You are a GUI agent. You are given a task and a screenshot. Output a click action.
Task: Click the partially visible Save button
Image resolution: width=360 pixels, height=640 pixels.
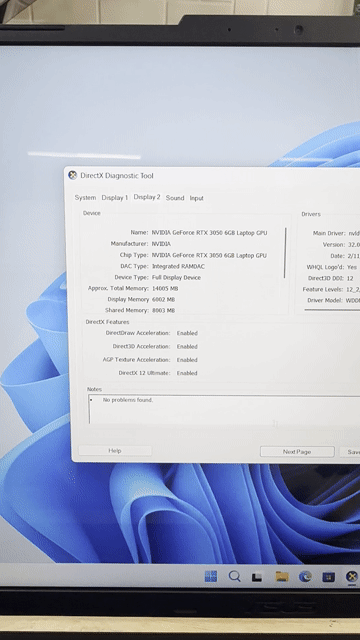click(x=350, y=452)
